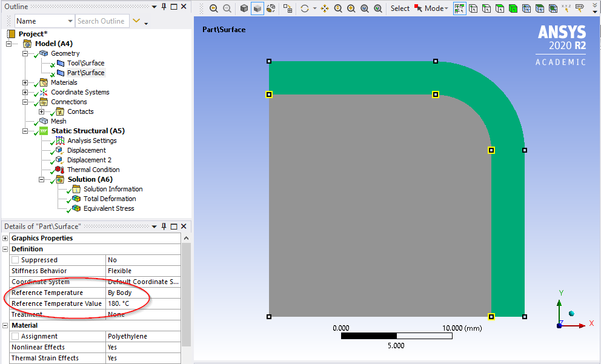The height and width of the screenshot is (364, 601).
Task: Click the Search Outline text box
Action: [x=101, y=21]
